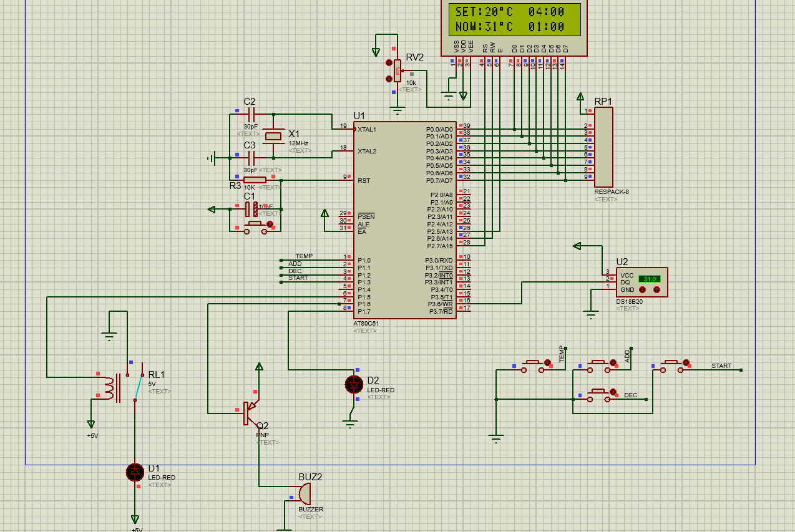Click the power arrow above Q2 transistor
The image size is (795, 532).
[x=260, y=367]
